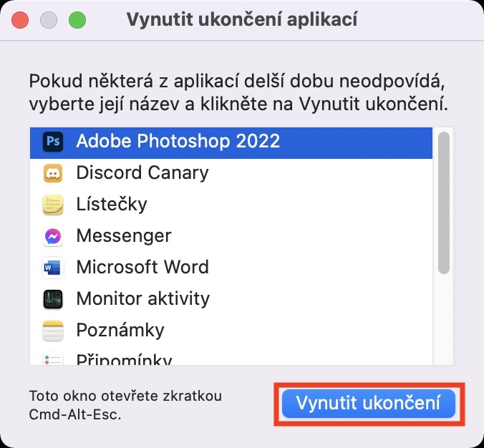Select the Lístečky name in the list
This screenshot has width=484, height=448.
112,204
